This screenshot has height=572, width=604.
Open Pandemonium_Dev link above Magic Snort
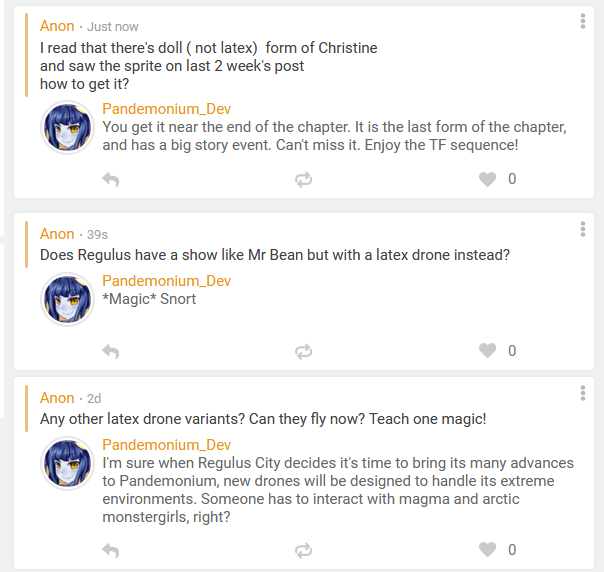(166, 281)
